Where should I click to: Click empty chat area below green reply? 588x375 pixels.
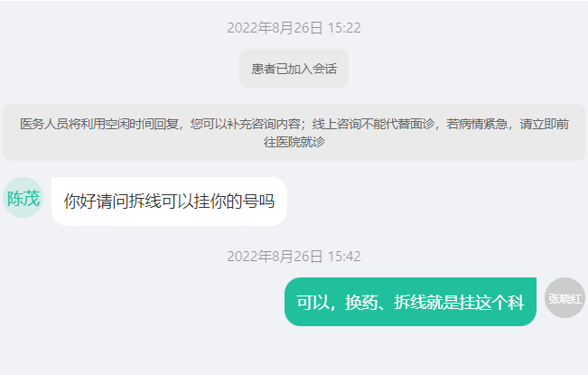tap(294, 351)
